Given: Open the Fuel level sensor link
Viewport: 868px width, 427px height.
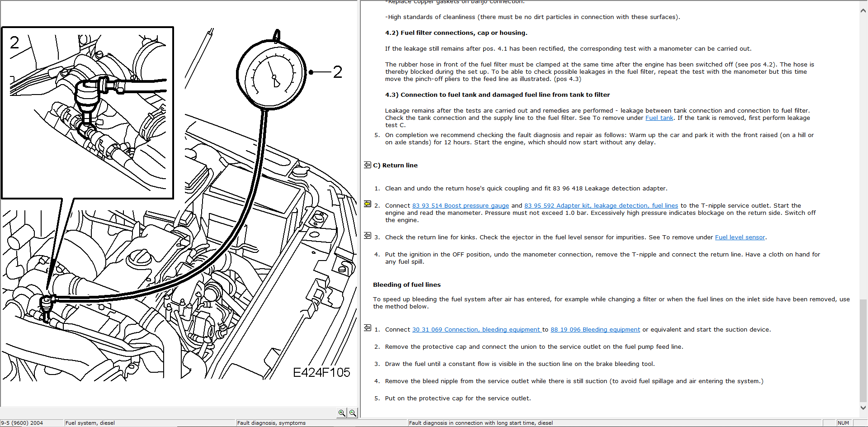Looking at the screenshot, I should point(740,237).
